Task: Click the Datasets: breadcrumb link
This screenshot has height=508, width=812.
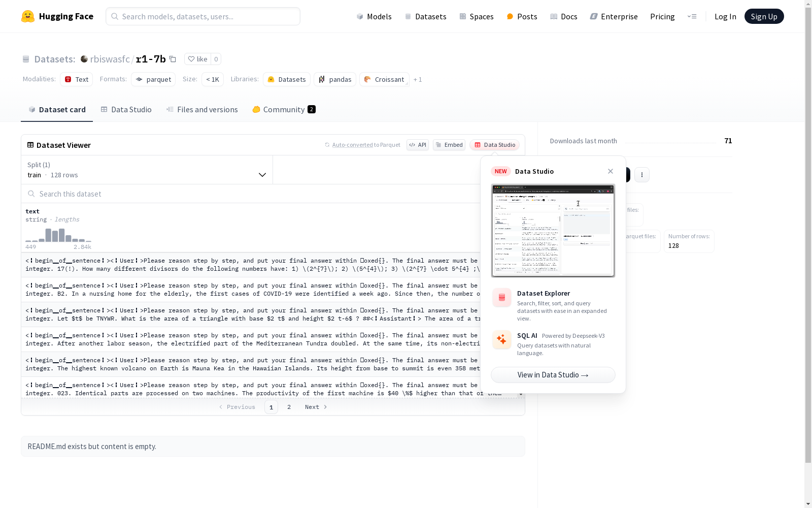Action: click(x=55, y=59)
